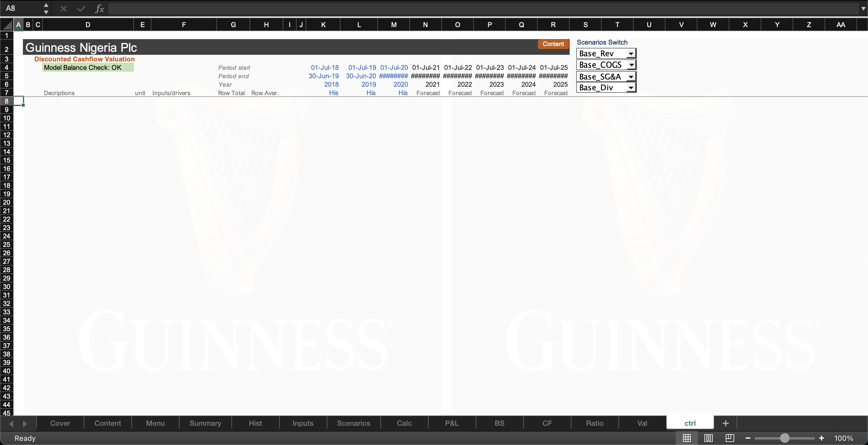Select column S header
Screen dimensions: 868x445
(x=585, y=25)
